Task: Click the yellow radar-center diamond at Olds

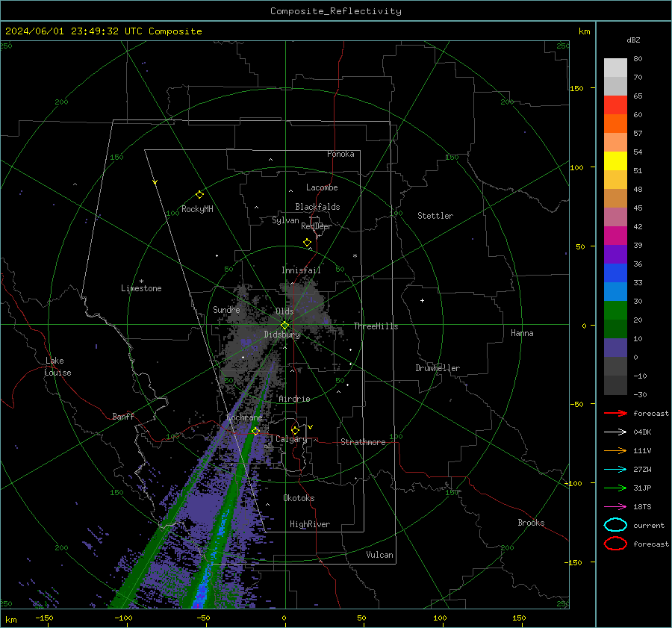Action: (284, 326)
